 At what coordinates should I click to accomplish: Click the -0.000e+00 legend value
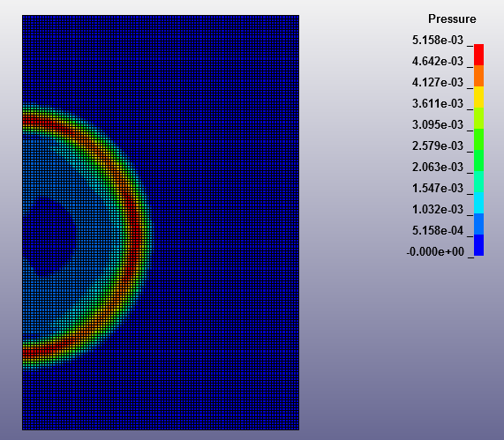[435, 252]
